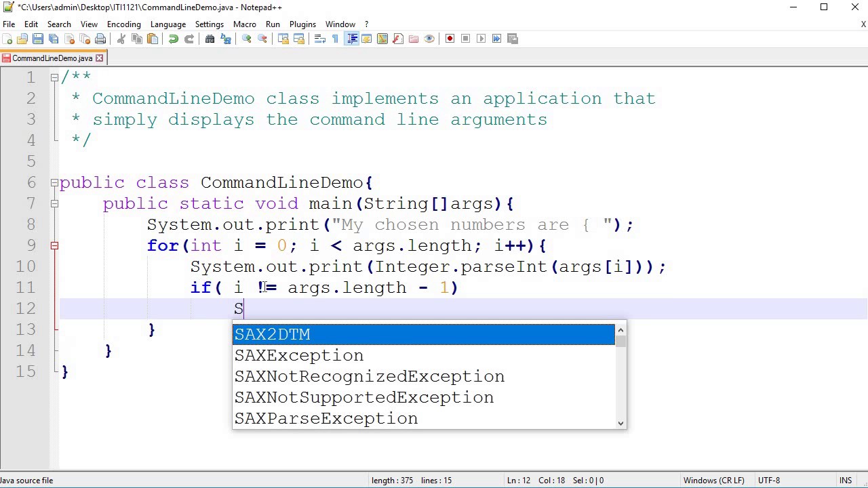Collapse class fold marker at line 6
Viewport: 868px width, 488px height.
[54, 182]
